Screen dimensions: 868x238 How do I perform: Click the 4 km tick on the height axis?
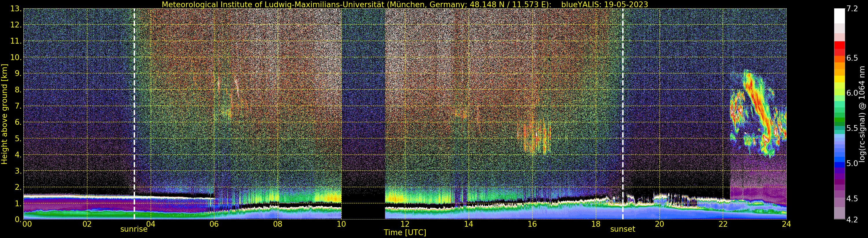[18, 155]
